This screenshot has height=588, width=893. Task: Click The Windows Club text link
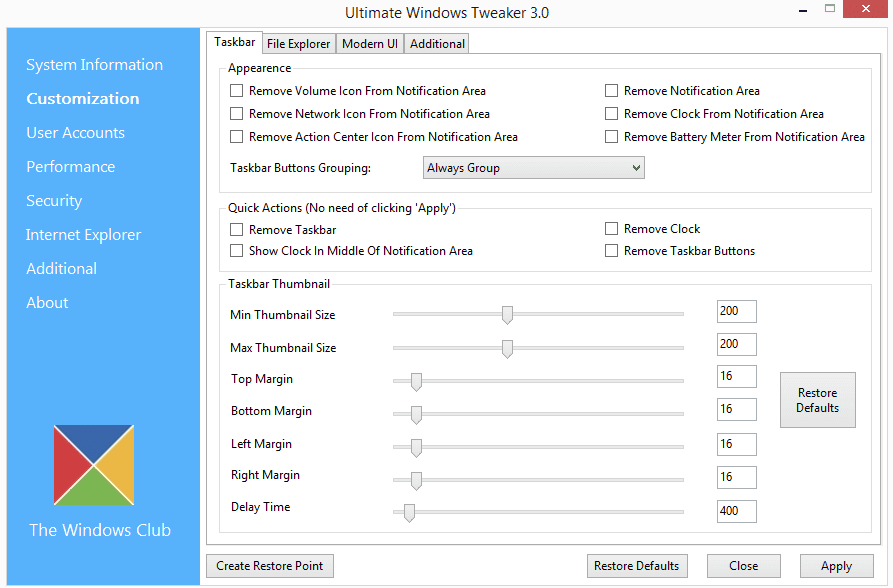tap(100, 530)
